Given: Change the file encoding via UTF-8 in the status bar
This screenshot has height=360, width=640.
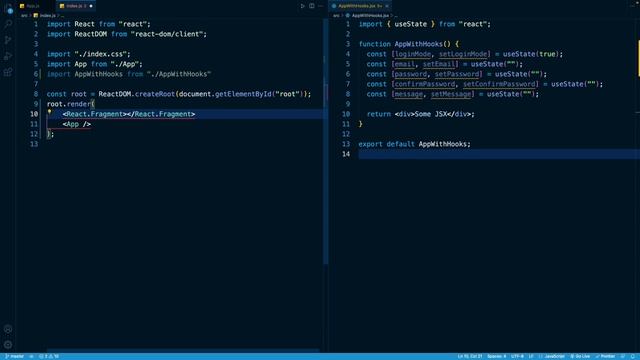Looking at the screenshot, I should coord(517,356).
